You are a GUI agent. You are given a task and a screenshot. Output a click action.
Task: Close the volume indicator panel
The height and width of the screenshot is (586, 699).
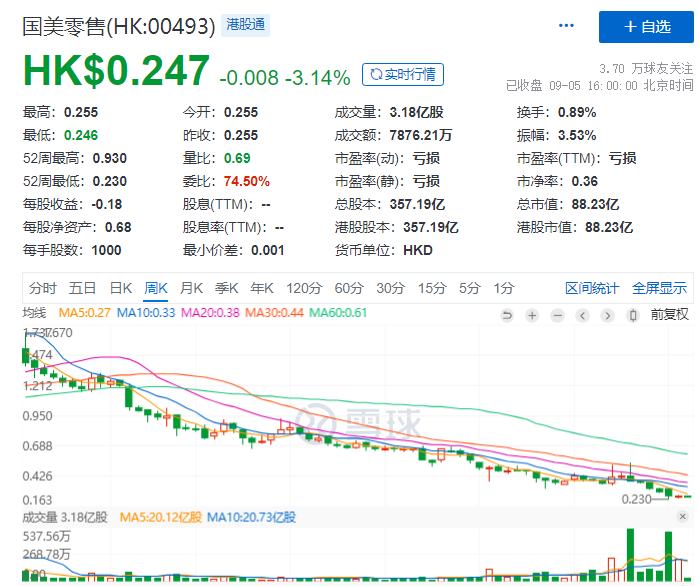681,517
